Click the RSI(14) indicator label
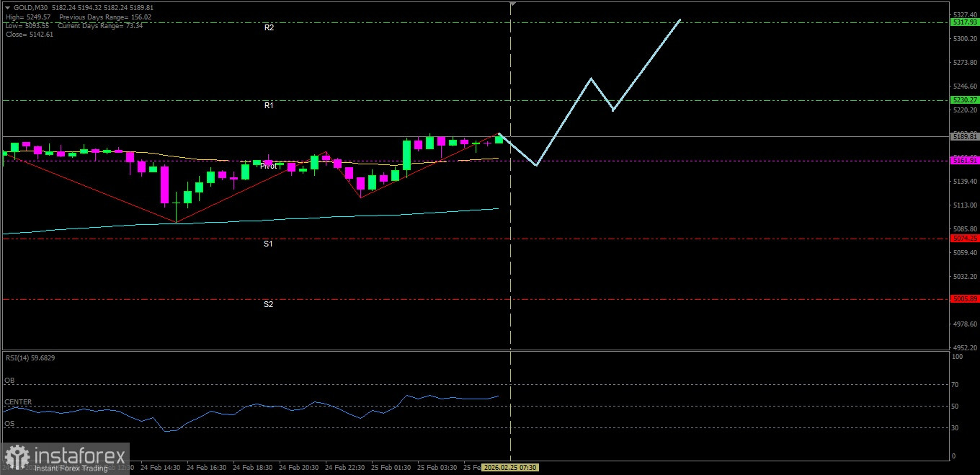980x475 pixels. (30, 358)
